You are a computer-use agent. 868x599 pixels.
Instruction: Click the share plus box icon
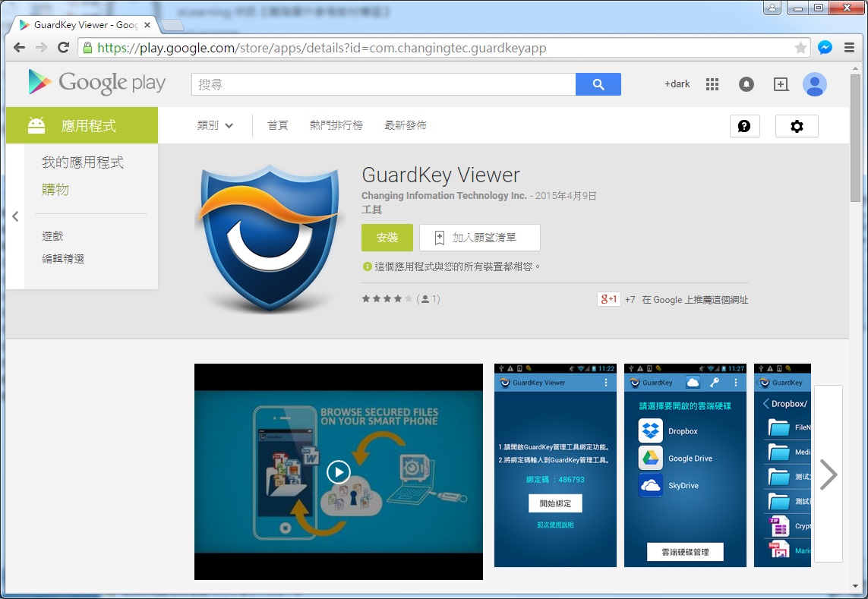(781, 84)
